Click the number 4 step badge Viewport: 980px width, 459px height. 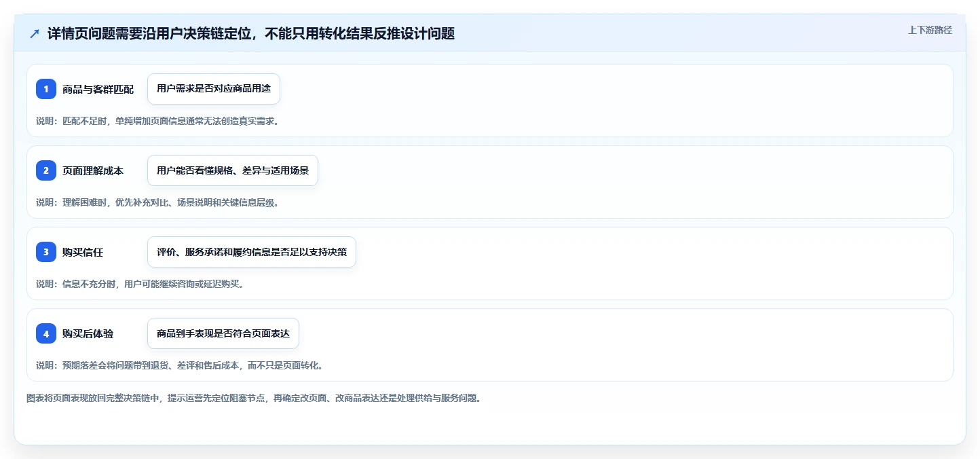[46, 333]
